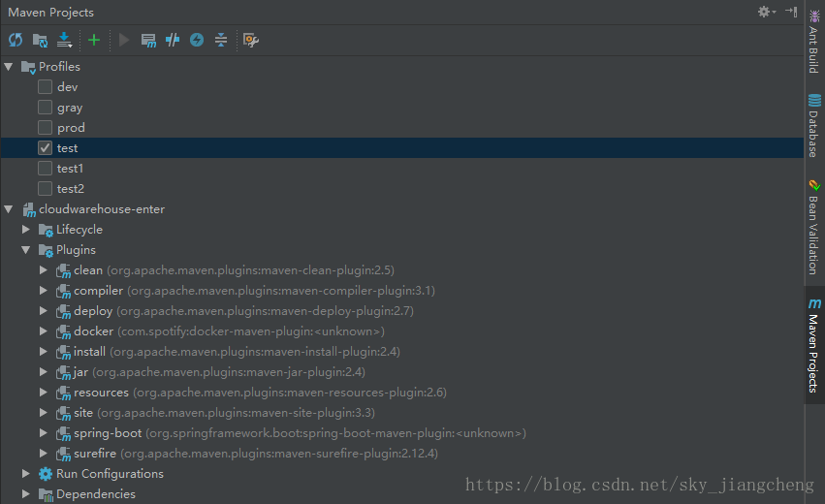This screenshot has height=504, width=825.
Task: Click the docker plugin icon
Action: point(63,332)
